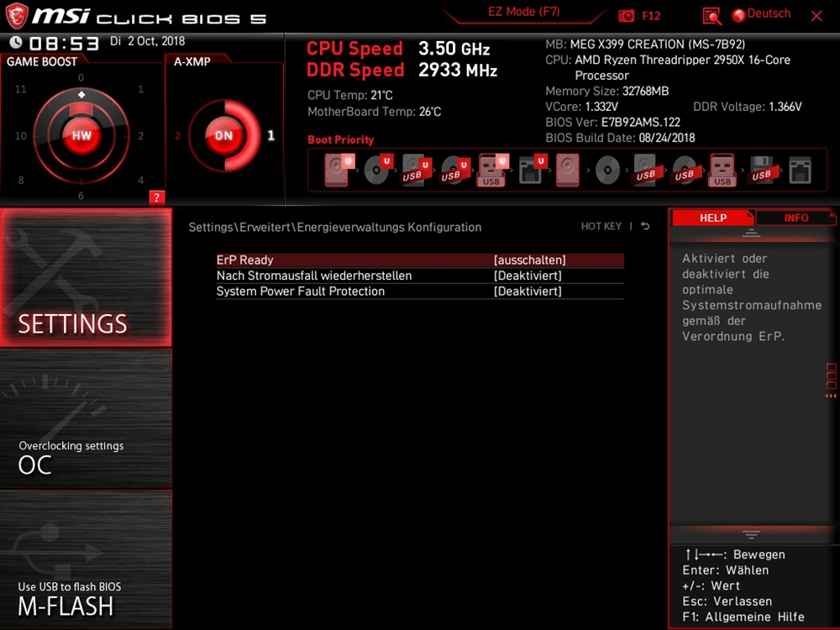Click the breadcrumb Settings\Erweitert\Energieverwaltungs Konfiguration
This screenshot has height=630, width=840.
point(335,227)
